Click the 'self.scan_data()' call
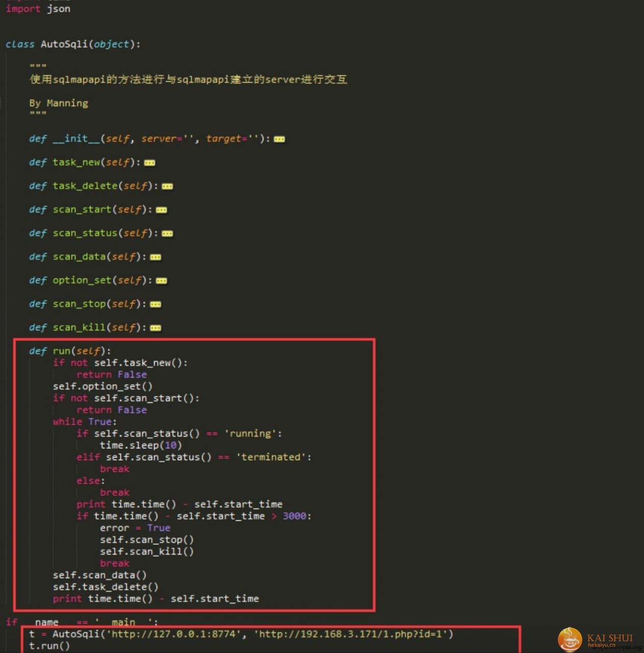This screenshot has width=644, height=653. tap(100, 575)
